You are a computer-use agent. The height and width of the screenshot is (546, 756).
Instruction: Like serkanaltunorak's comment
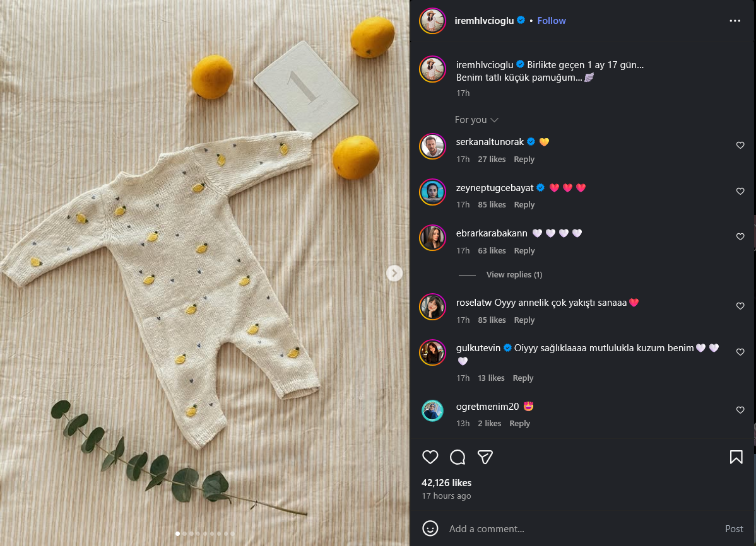[740, 146]
